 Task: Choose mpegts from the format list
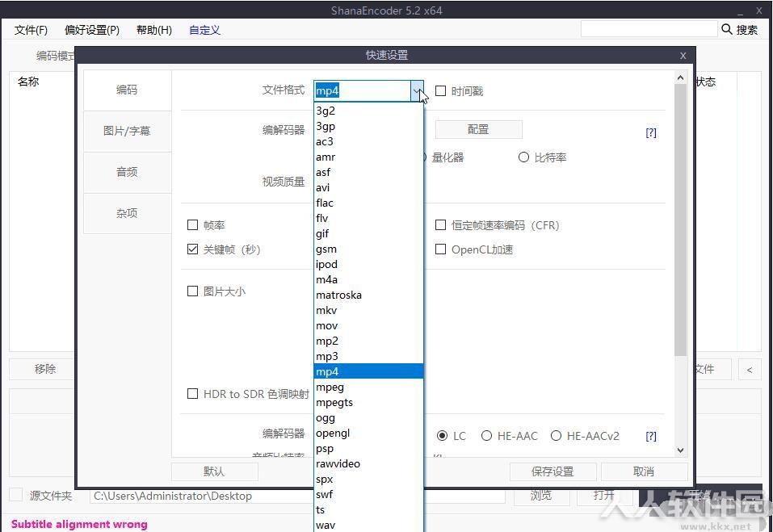click(x=369, y=403)
